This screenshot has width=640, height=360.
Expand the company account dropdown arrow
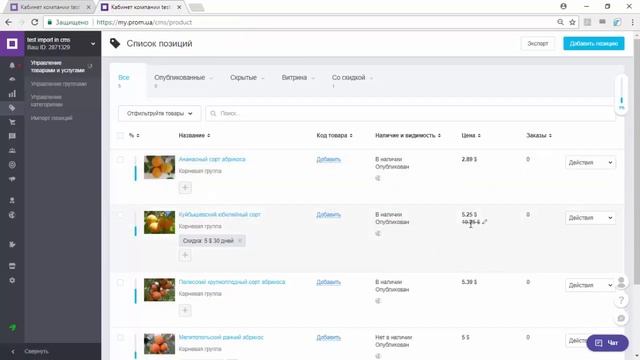pyautogui.click(x=93, y=44)
